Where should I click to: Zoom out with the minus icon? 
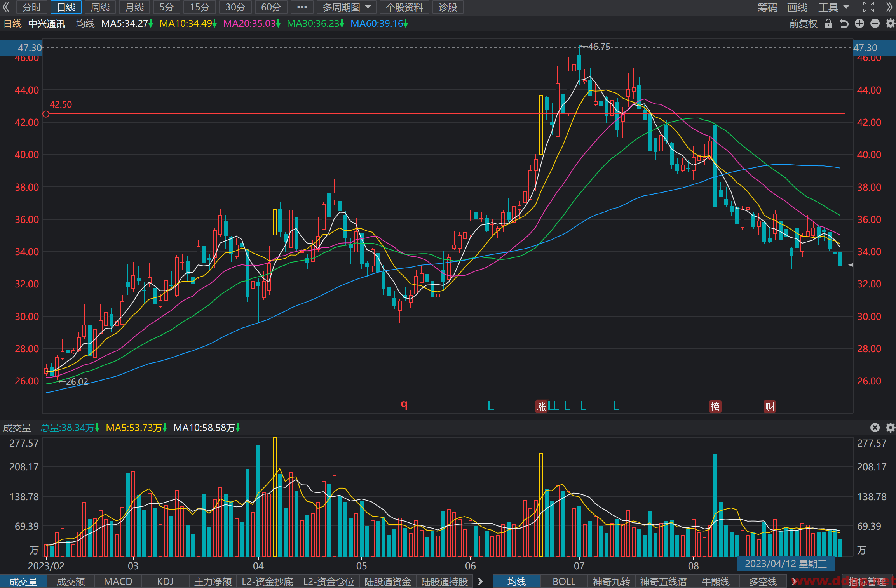click(x=875, y=24)
